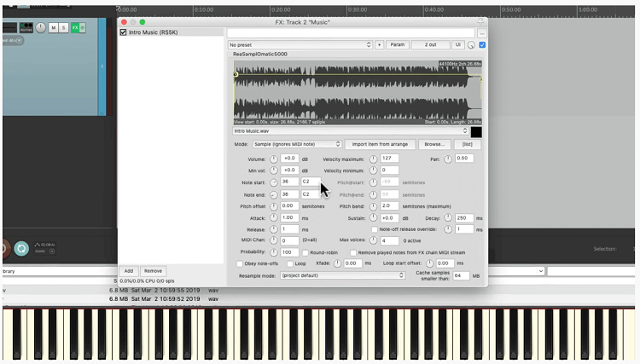
Task: Click the Pitch bend knob
Action: click(x=373, y=206)
